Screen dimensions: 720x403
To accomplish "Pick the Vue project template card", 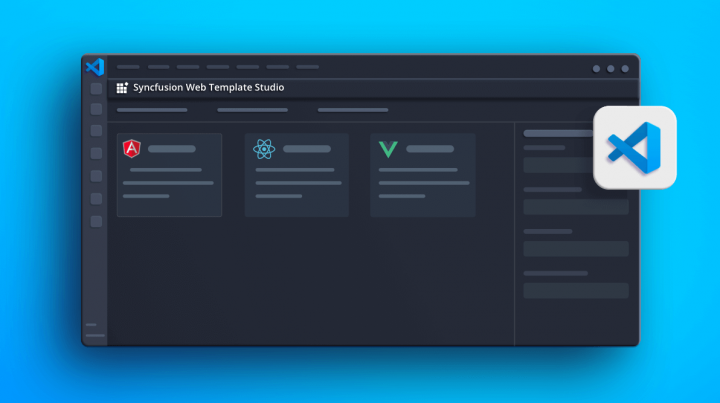I will pyautogui.click(x=422, y=175).
